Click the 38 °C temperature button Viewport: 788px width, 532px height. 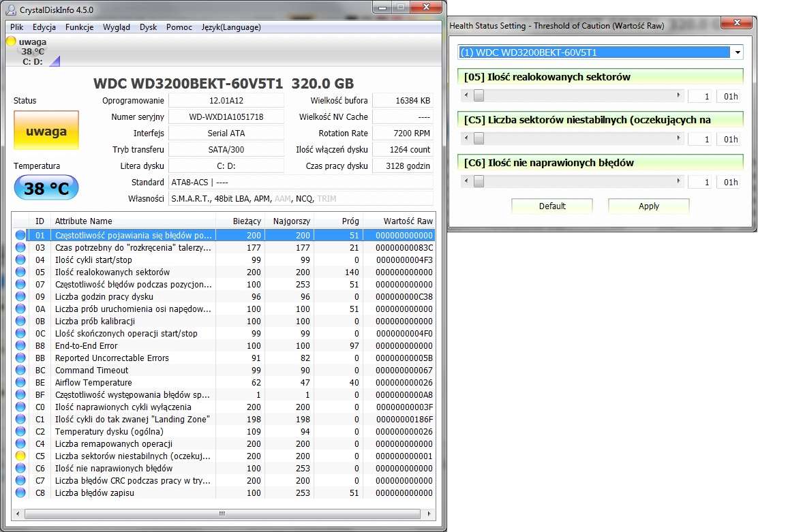[x=46, y=188]
